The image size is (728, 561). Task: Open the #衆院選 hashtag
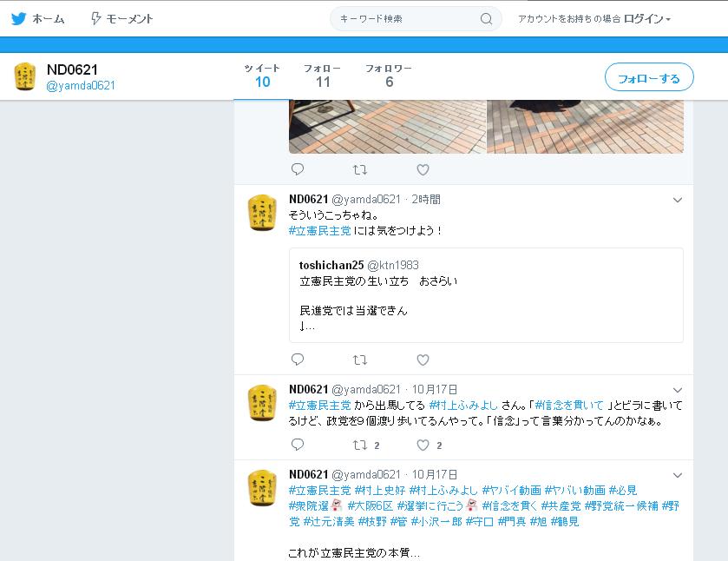pos(308,506)
